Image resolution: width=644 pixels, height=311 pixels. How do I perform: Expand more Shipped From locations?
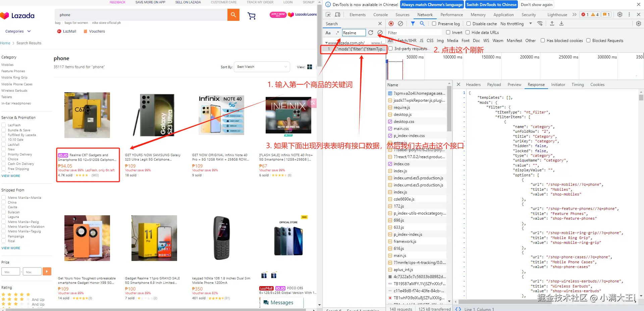(x=11, y=248)
